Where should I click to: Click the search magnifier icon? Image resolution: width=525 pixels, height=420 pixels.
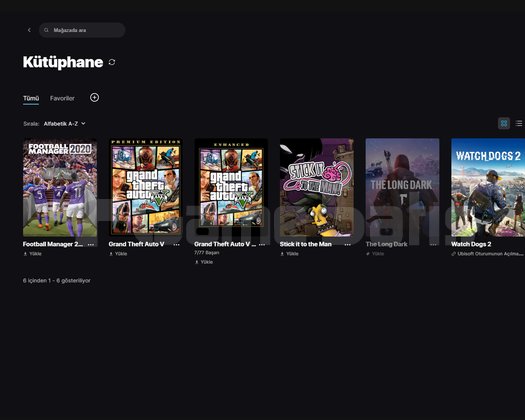click(x=46, y=30)
